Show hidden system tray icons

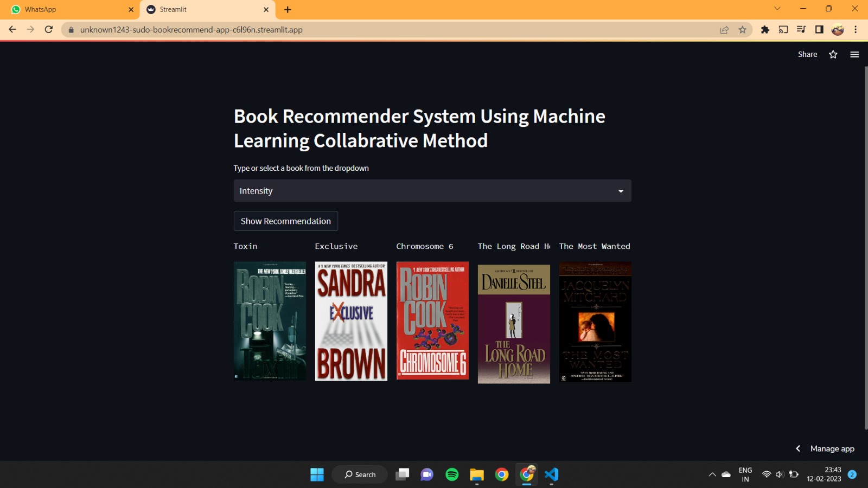(x=712, y=474)
